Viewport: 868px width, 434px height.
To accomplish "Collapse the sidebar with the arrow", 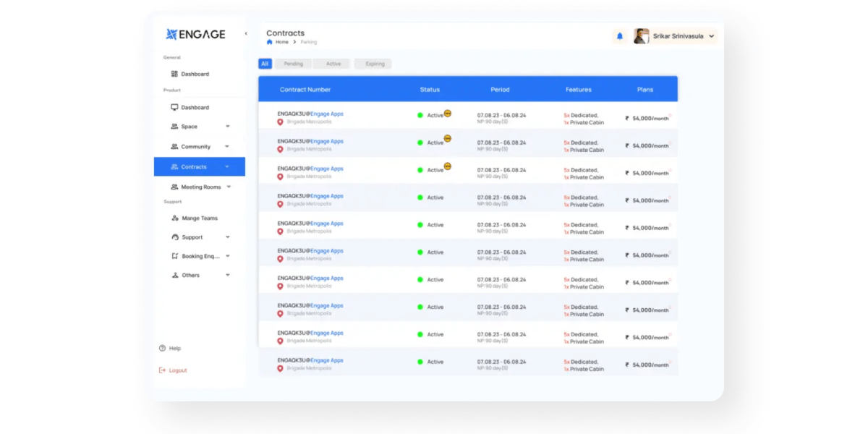I will click(x=245, y=34).
